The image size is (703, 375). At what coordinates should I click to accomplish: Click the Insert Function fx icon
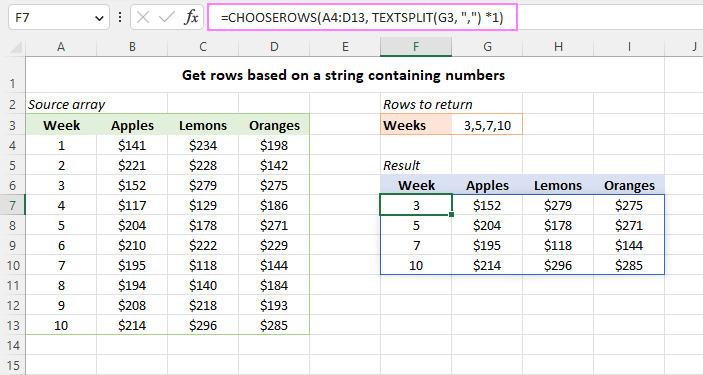tap(191, 17)
